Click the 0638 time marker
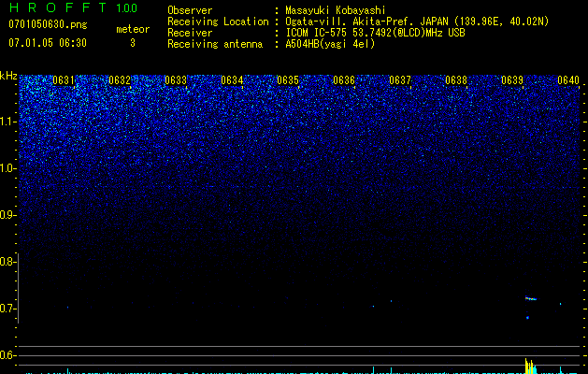 click(x=456, y=80)
